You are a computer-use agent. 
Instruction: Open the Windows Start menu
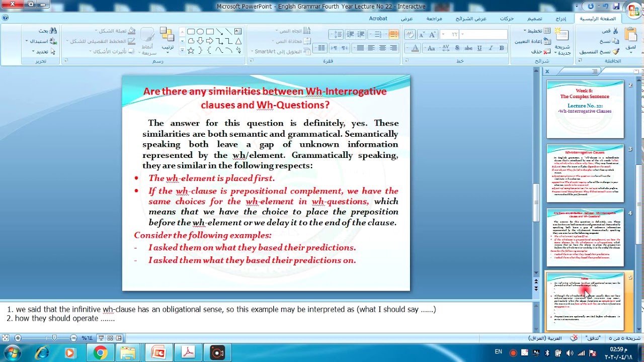(12, 352)
